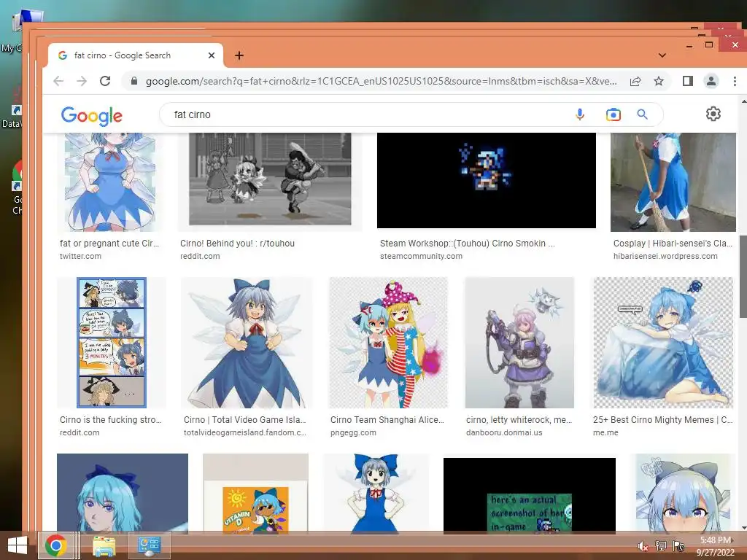
Task: Open Google quick settings gear
Action: pos(713,114)
